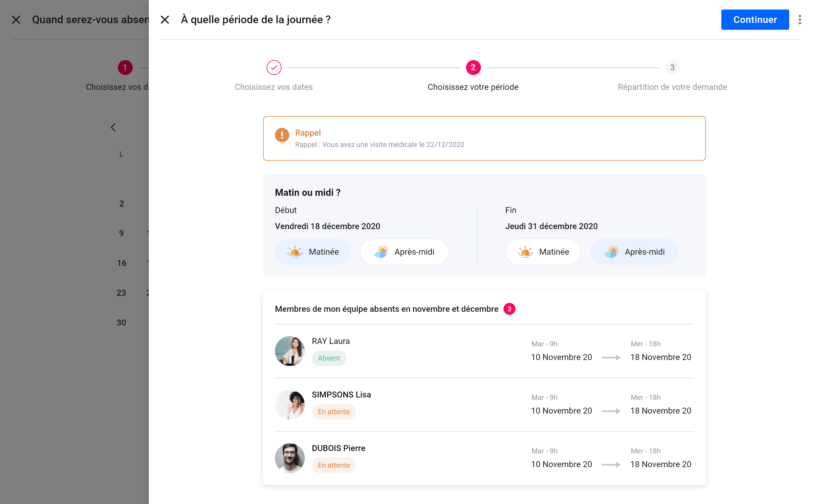Open DUBOIS Pierre's profile photo
Screen dimensions: 813x504
pyautogui.click(x=289, y=458)
